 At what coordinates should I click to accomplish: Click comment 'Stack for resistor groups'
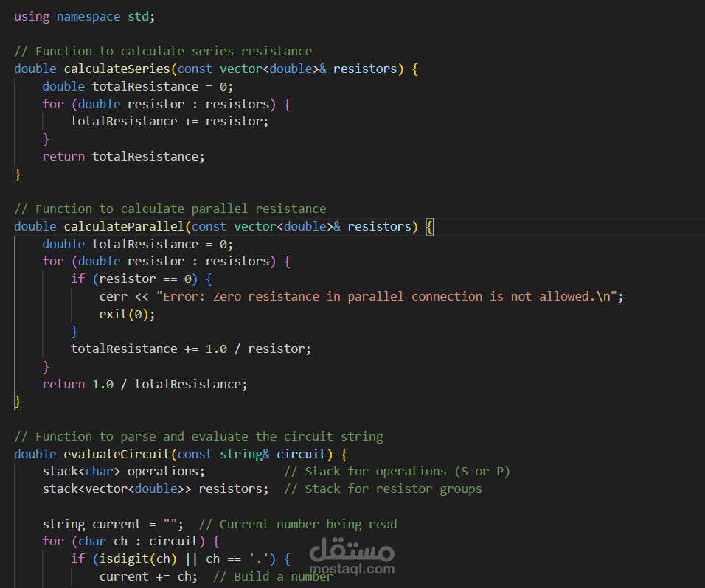click(x=383, y=489)
